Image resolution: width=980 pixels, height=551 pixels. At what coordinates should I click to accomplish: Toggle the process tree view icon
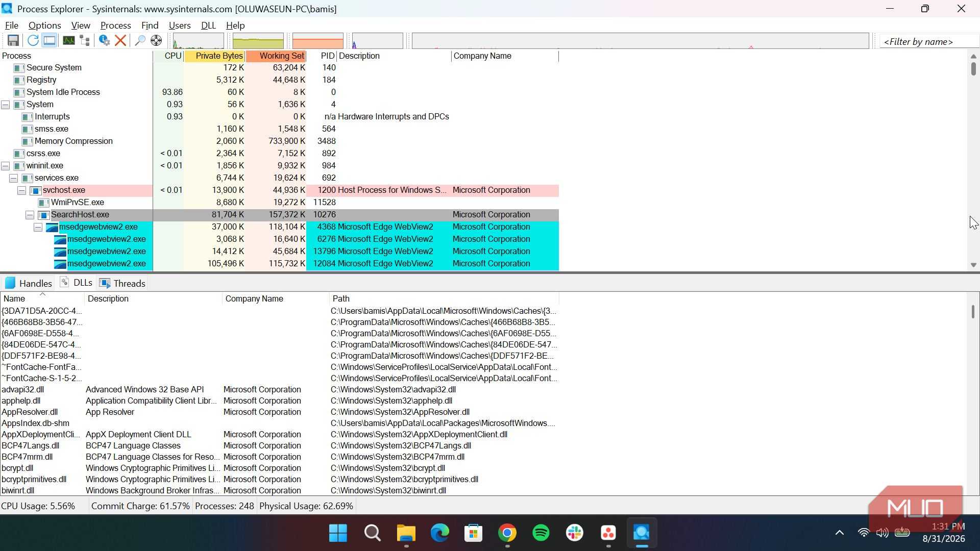tap(85, 41)
